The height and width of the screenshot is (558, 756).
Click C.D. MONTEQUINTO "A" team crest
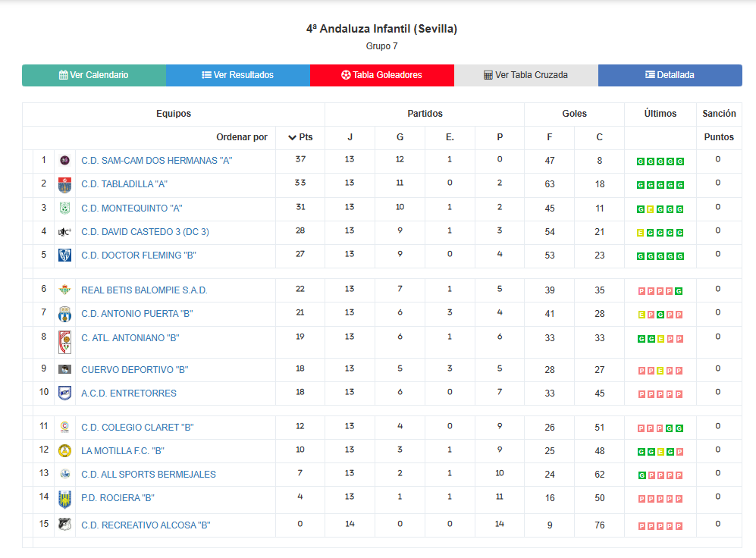point(64,208)
